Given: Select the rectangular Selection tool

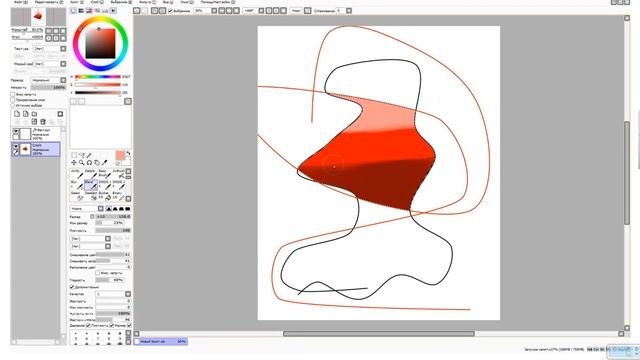Looking at the screenshot, I should pos(74,155).
